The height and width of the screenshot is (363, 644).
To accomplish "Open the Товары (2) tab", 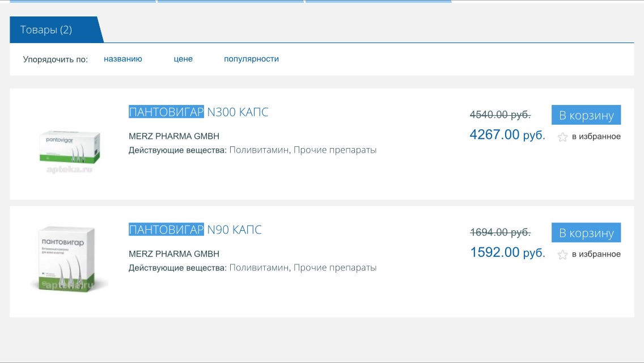I will 46,30.
